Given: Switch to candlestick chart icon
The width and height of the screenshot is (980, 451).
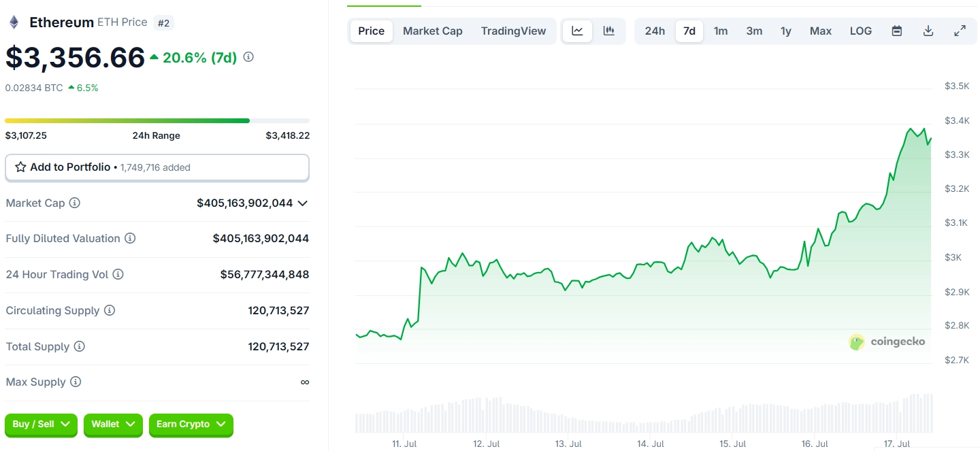Looking at the screenshot, I should 609,31.
